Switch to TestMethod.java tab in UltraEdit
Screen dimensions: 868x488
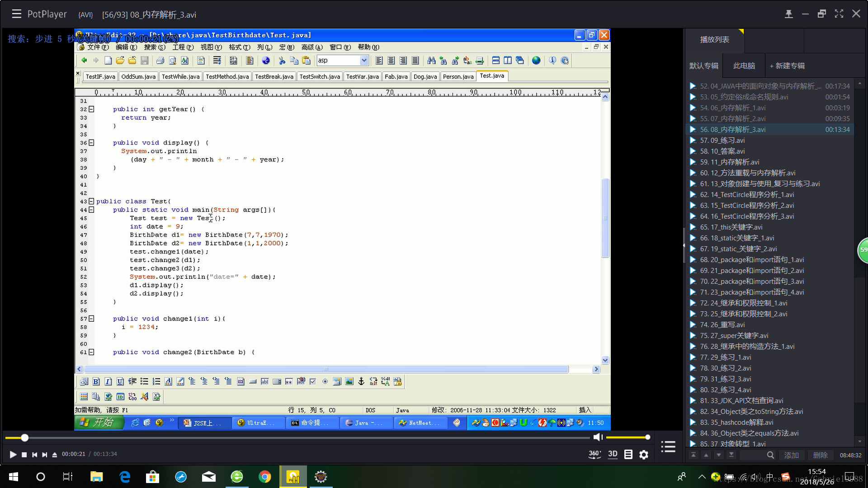[x=227, y=77]
